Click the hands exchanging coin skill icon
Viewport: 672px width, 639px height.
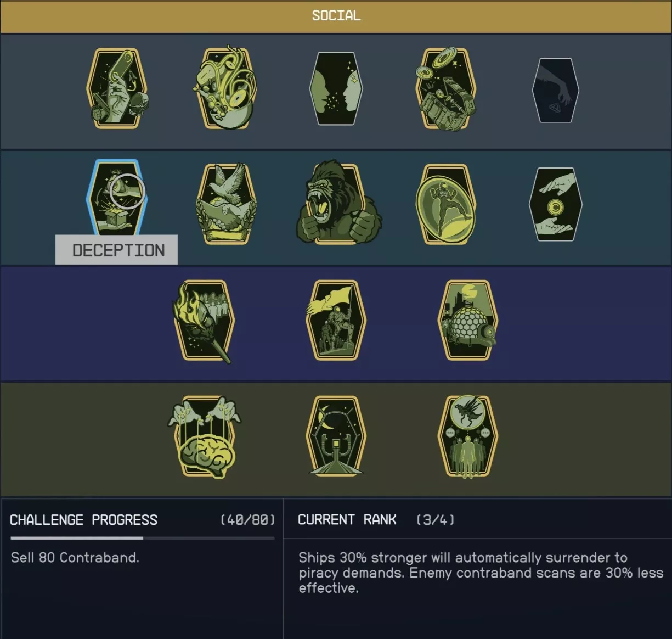[556, 204]
